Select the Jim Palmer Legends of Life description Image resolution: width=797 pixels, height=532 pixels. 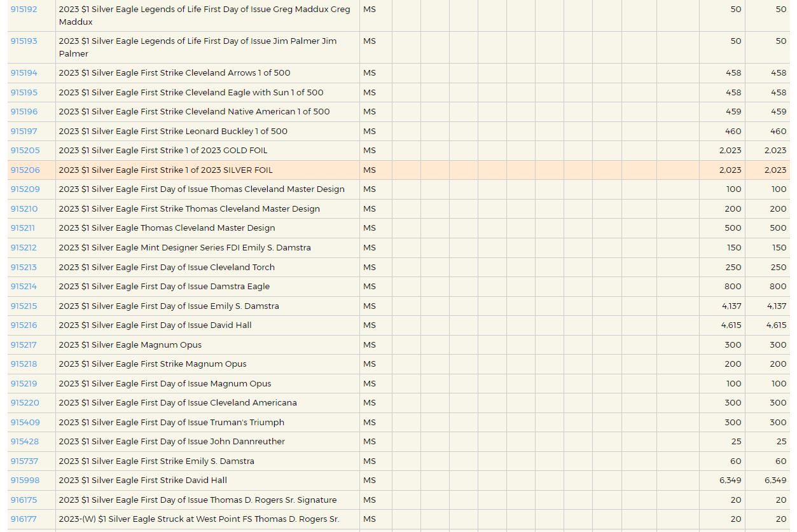pyautogui.click(x=198, y=48)
